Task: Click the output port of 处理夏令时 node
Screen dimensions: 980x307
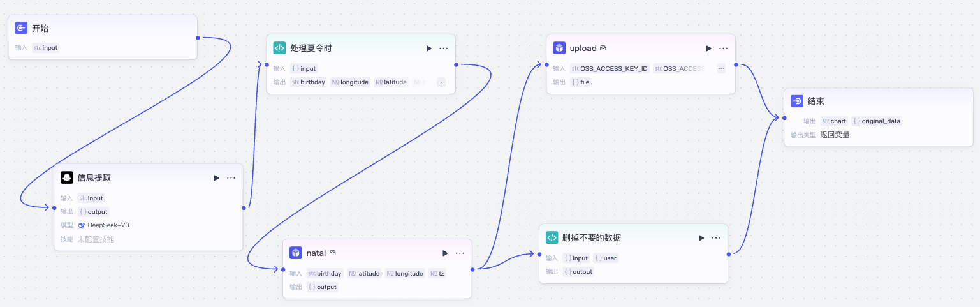Action: (456, 64)
